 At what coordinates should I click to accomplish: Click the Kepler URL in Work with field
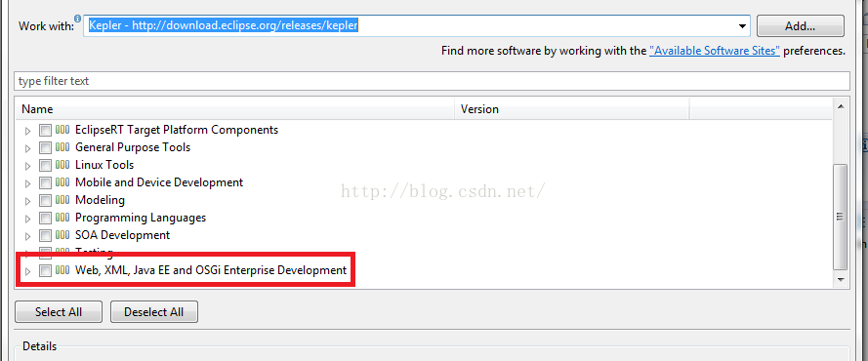pos(224,25)
